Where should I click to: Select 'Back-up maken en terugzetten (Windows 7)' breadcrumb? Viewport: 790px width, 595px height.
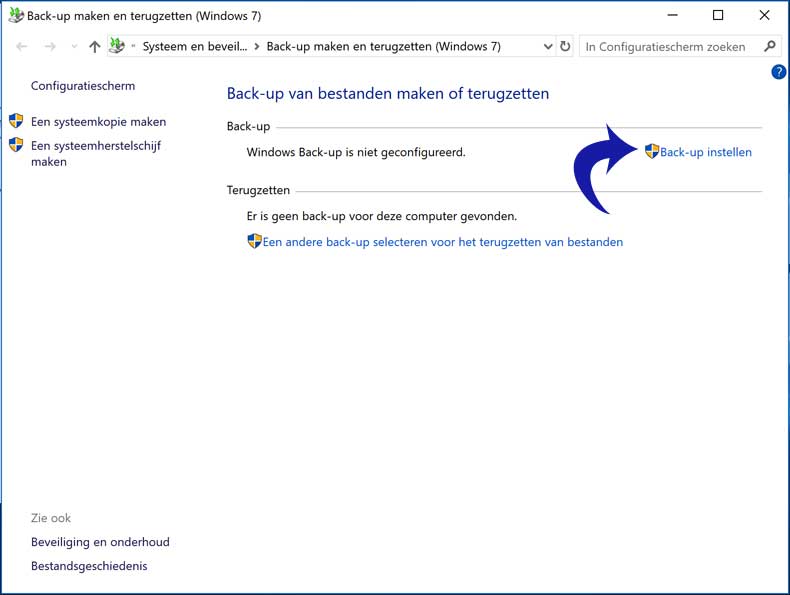pyautogui.click(x=383, y=47)
